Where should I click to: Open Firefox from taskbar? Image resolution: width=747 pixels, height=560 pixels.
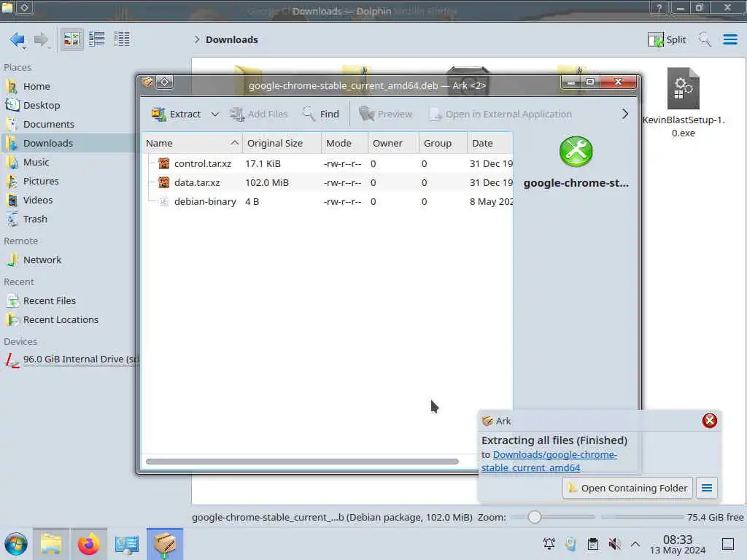(88, 544)
